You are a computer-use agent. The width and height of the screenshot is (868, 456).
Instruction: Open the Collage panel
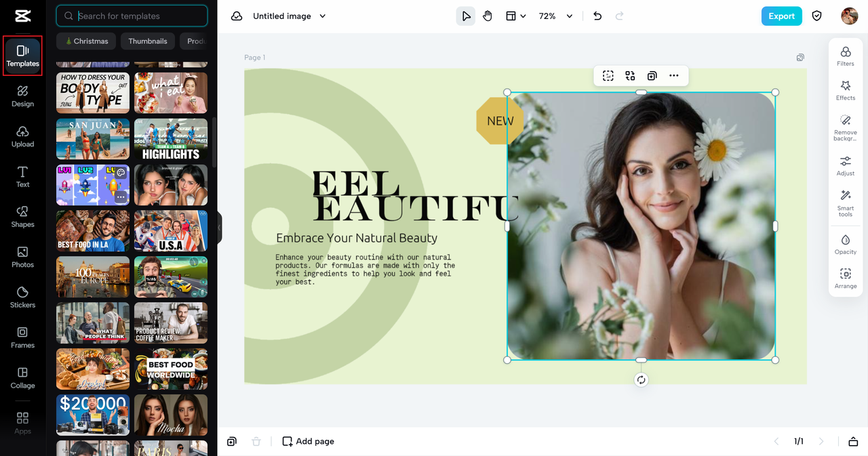click(x=22, y=377)
